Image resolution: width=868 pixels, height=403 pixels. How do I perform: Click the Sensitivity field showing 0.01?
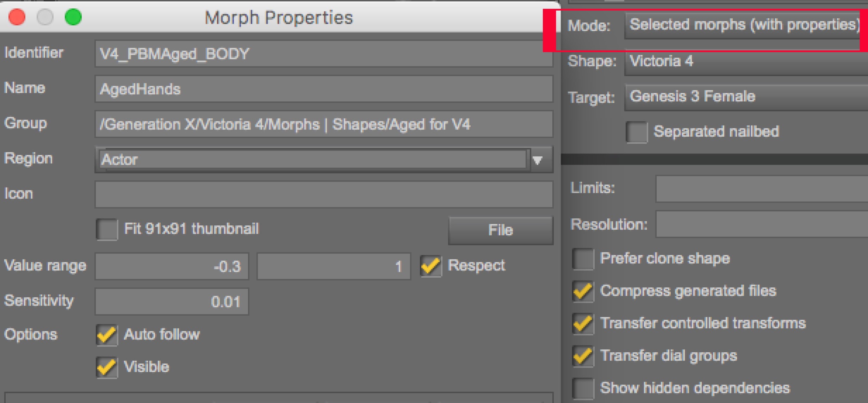click(x=172, y=302)
